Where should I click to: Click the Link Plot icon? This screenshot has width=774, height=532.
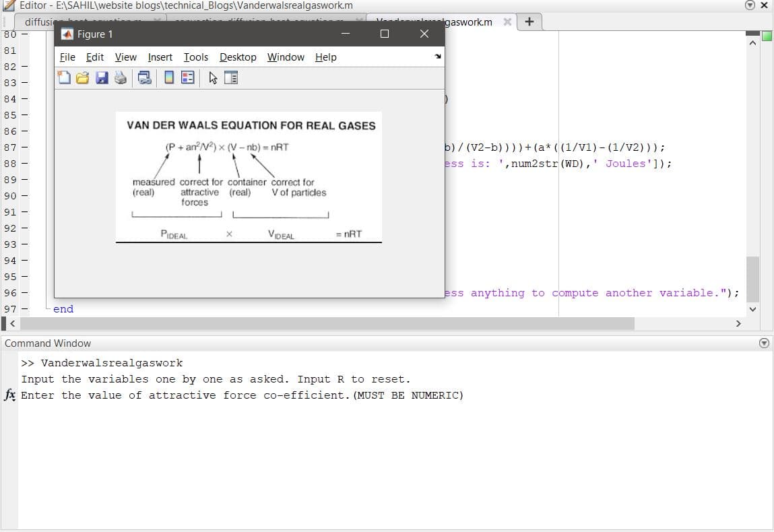pos(144,78)
